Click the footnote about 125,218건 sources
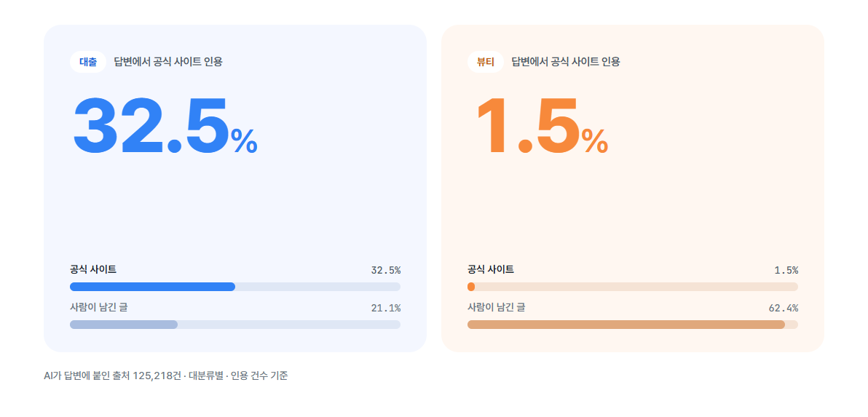The height and width of the screenshot is (417, 868). pos(165,376)
